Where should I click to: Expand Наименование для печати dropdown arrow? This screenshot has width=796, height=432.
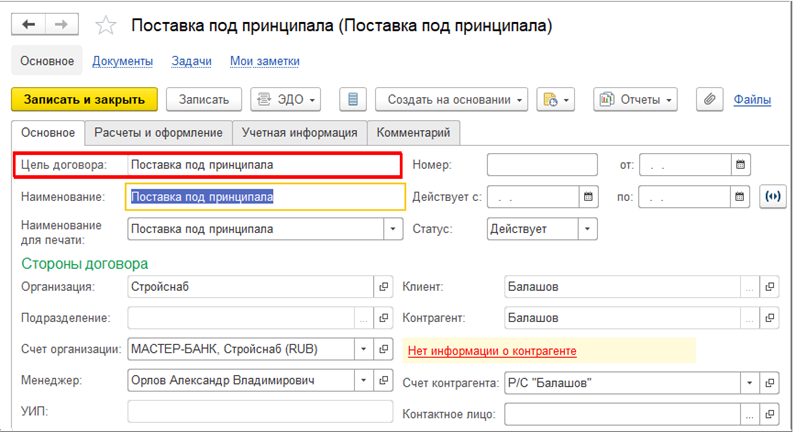pos(393,229)
